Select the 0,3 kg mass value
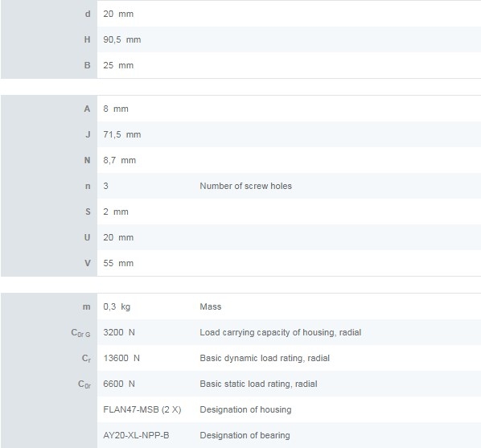 pos(117,307)
